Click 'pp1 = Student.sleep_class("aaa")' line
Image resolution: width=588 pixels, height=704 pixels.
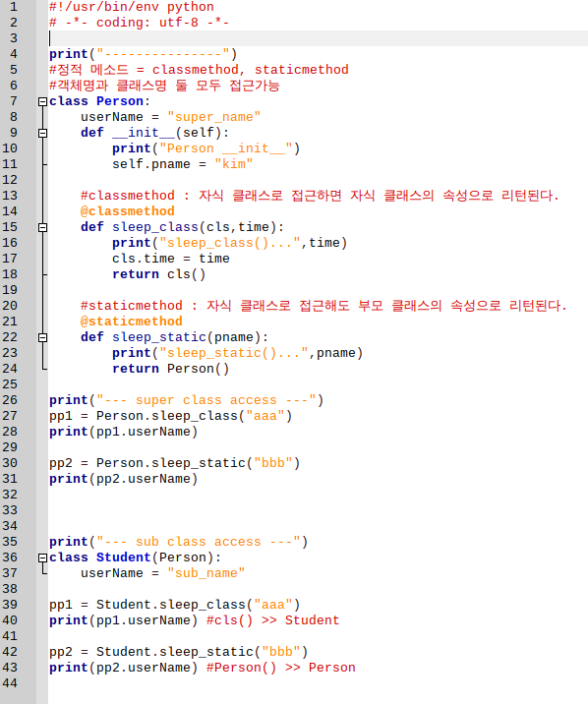[x=175, y=605]
